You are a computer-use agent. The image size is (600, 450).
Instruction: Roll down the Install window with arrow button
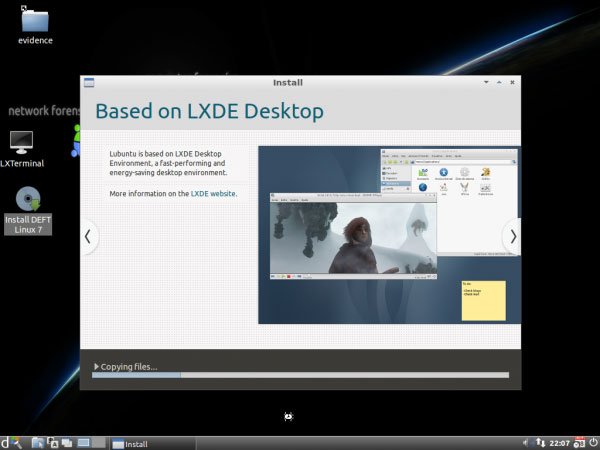(x=486, y=82)
